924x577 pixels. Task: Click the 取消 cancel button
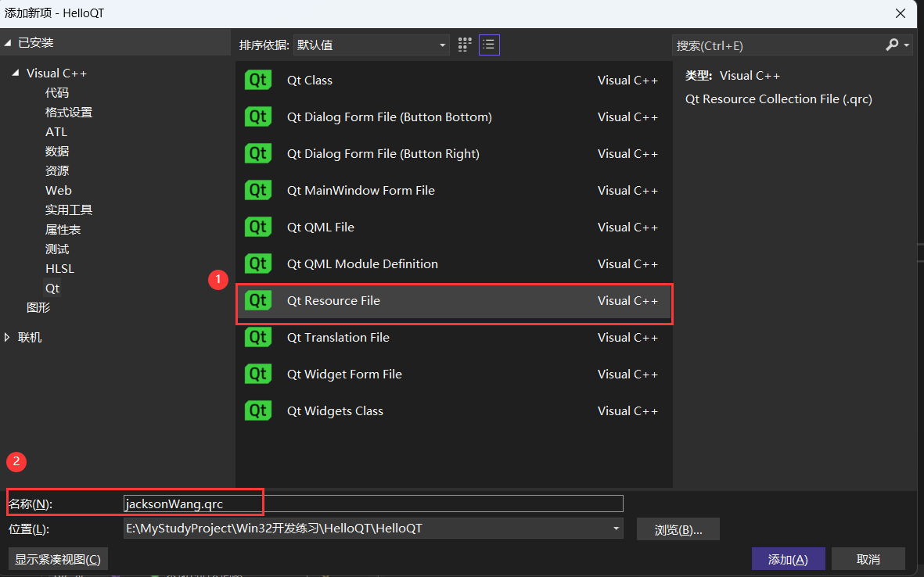click(x=868, y=559)
